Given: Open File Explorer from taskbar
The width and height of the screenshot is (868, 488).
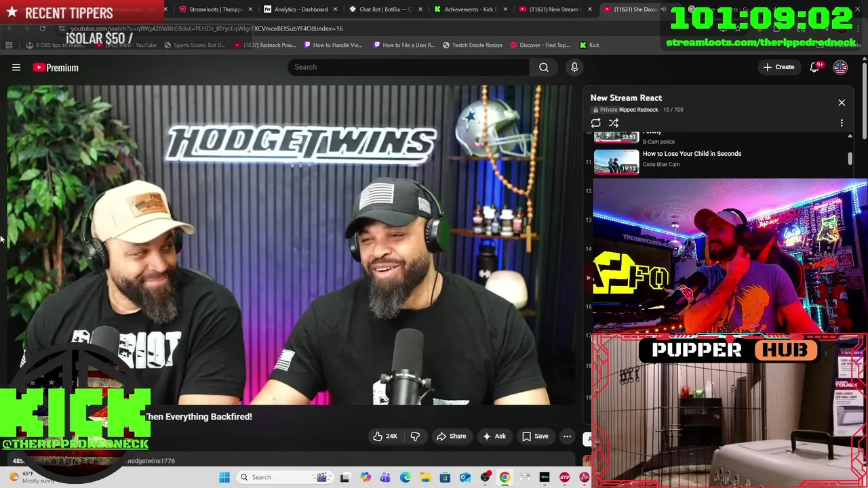Looking at the screenshot, I should [x=425, y=477].
